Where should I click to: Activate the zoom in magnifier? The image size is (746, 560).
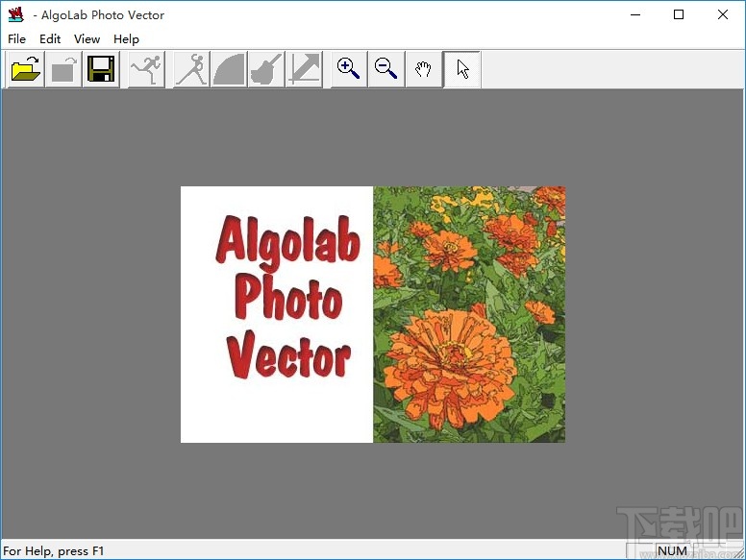point(349,69)
